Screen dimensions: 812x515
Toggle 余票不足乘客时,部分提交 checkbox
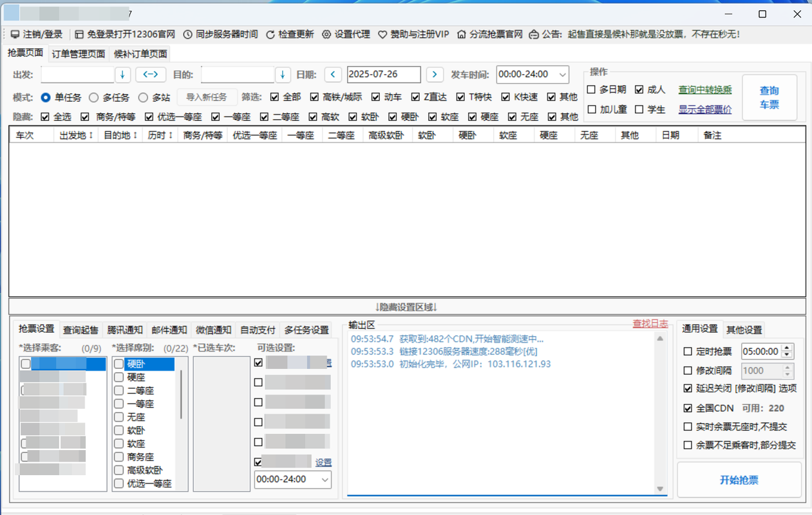click(x=688, y=445)
